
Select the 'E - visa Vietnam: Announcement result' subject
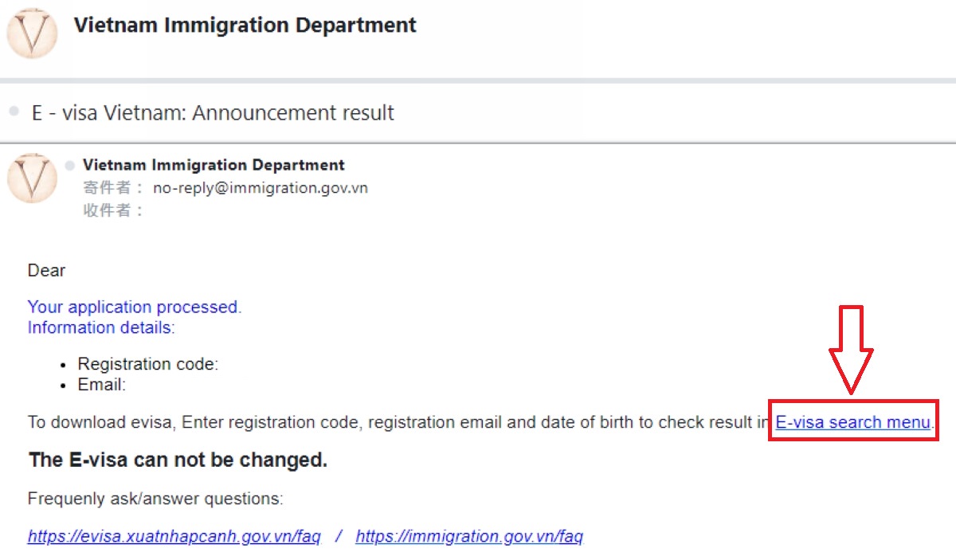(213, 112)
